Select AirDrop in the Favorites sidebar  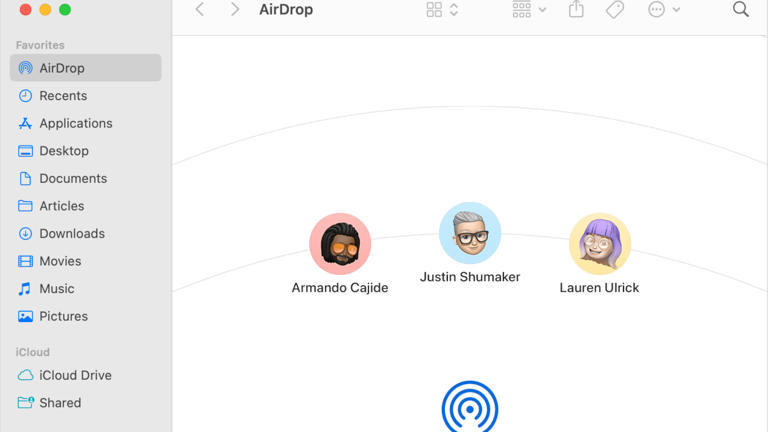point(85,68)
